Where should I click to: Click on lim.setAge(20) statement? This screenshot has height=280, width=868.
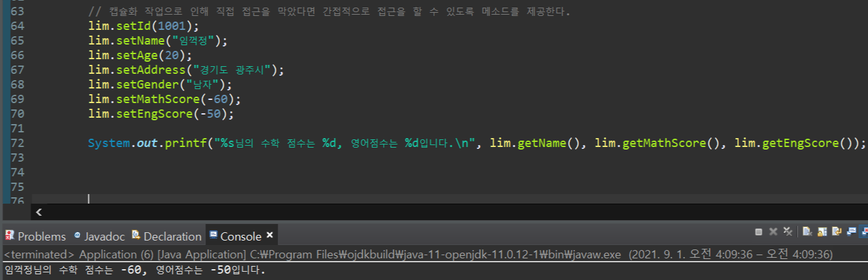140,55
